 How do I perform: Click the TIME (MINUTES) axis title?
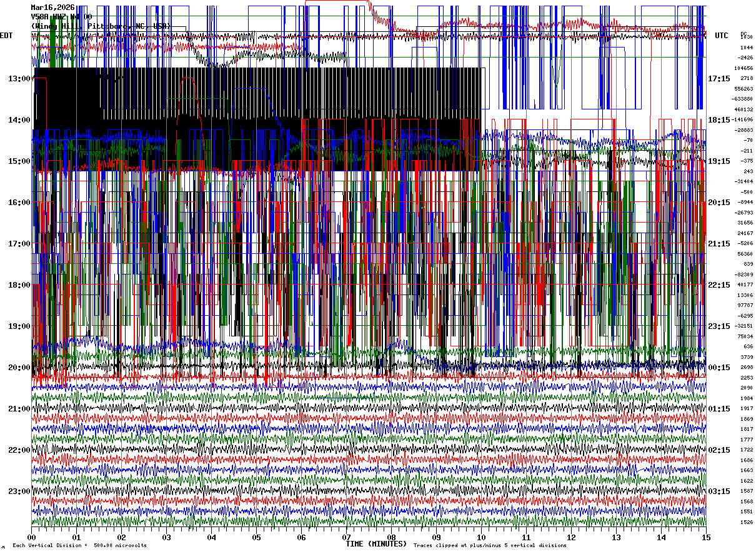pos(376,544)
